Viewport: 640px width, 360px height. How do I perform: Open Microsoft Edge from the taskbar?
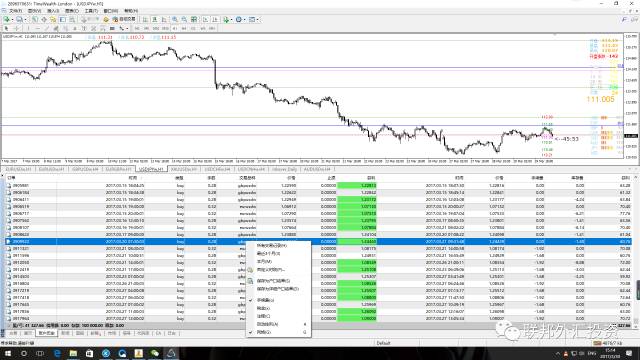click(57, 353)
